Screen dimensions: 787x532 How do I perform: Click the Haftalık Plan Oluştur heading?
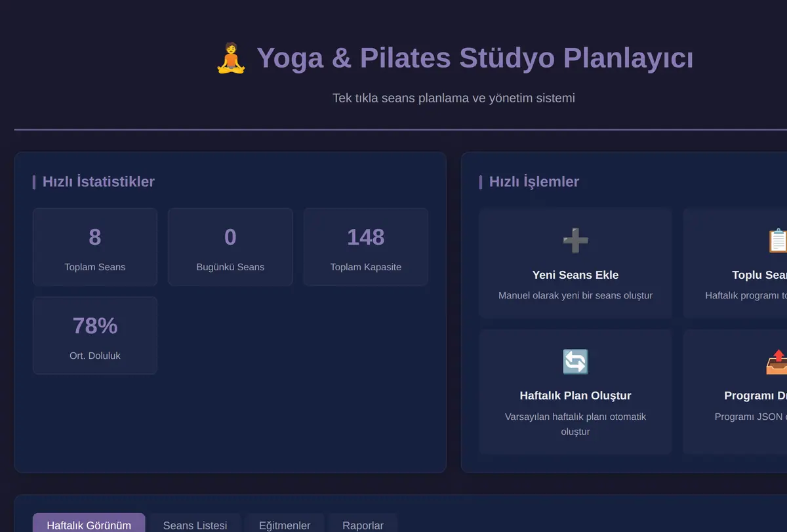click(x=575, y=396)
